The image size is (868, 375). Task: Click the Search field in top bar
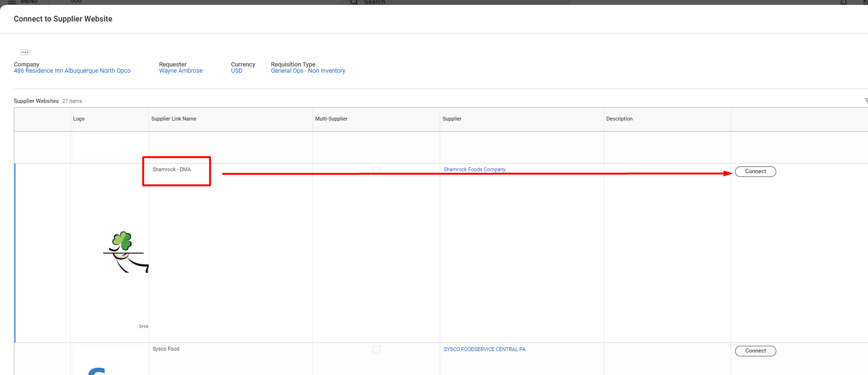pos(454,2)
